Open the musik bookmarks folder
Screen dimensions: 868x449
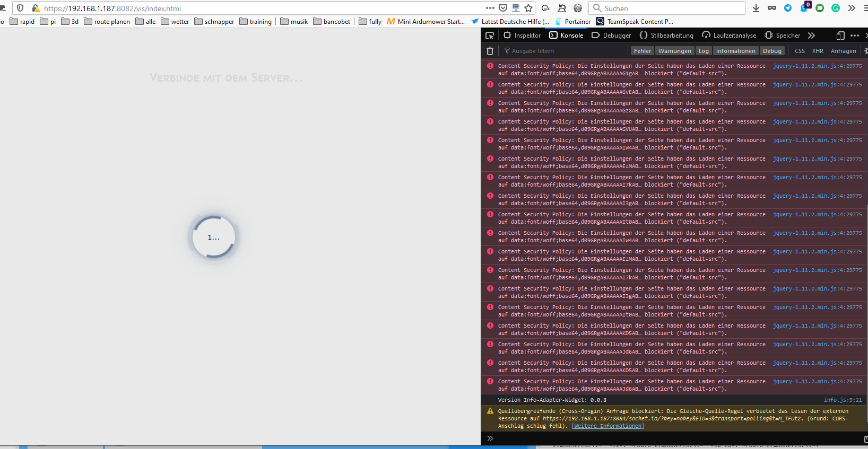click(x=294, y=22)
